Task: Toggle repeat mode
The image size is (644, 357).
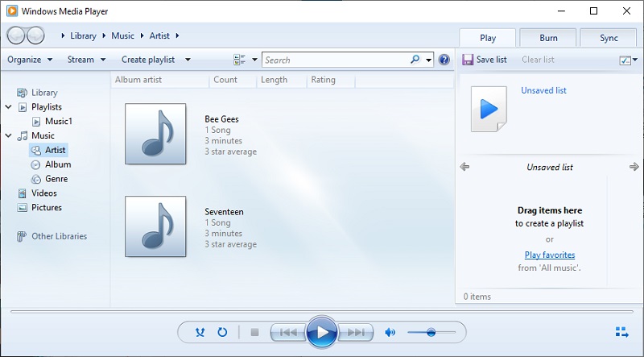Action: 222,332
